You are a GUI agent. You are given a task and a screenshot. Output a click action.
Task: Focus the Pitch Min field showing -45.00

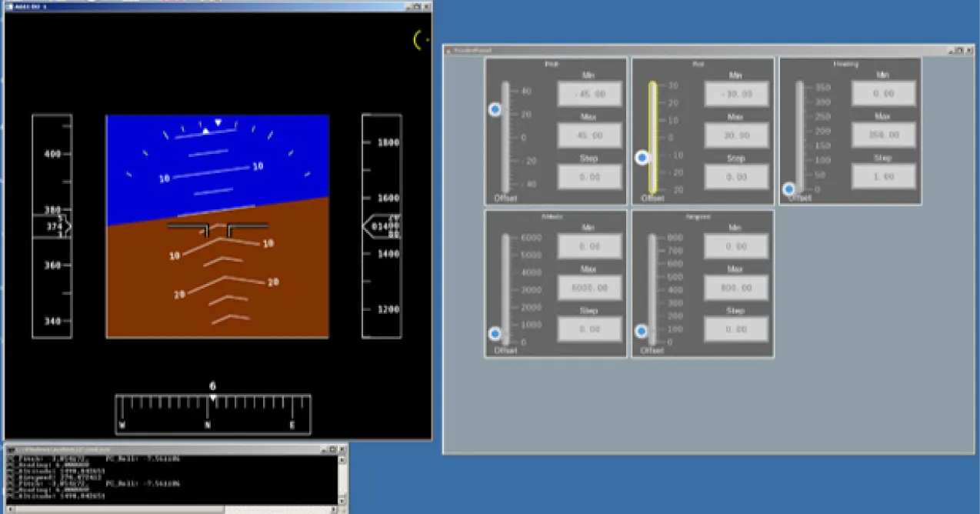589,94
